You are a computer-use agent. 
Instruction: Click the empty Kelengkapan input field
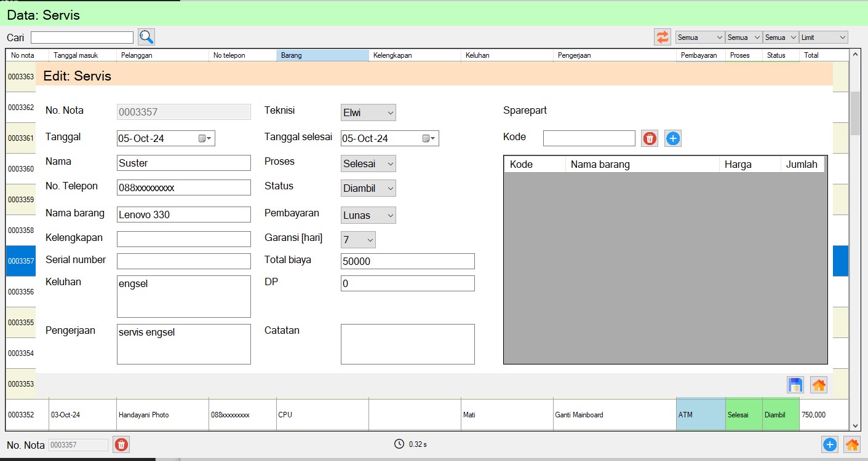[x=184, y=239]
